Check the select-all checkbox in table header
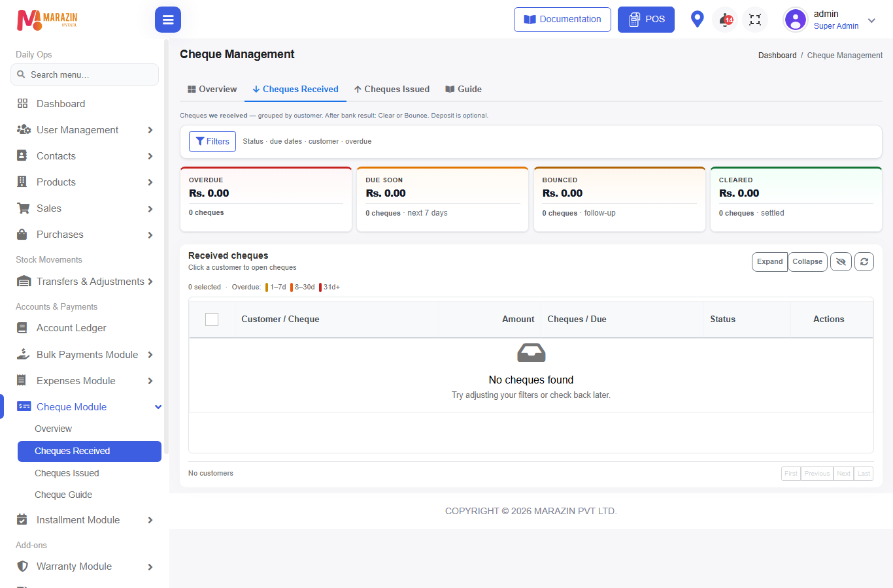The width and height of the screenshot is (893, 588). pos(212,319)
